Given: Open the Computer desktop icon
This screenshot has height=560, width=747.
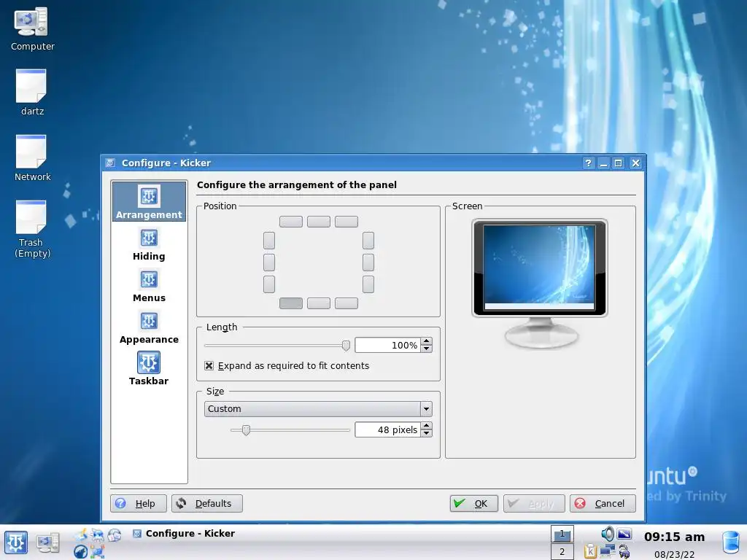Looking at the screenshot, I should (32, 28).
